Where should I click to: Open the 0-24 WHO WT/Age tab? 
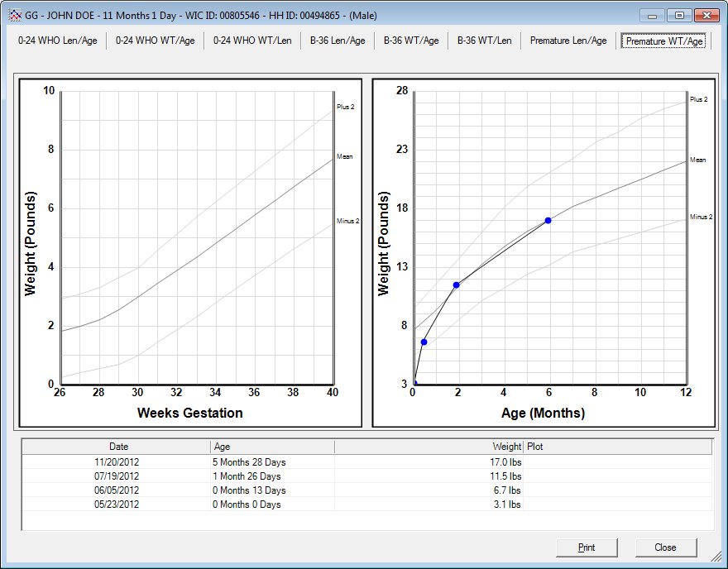click(155, 41)
